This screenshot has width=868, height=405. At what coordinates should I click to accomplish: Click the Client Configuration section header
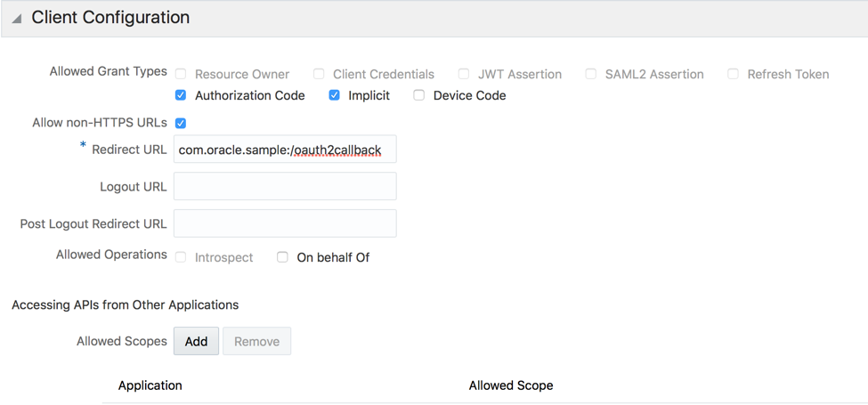[x=110, y=18]
